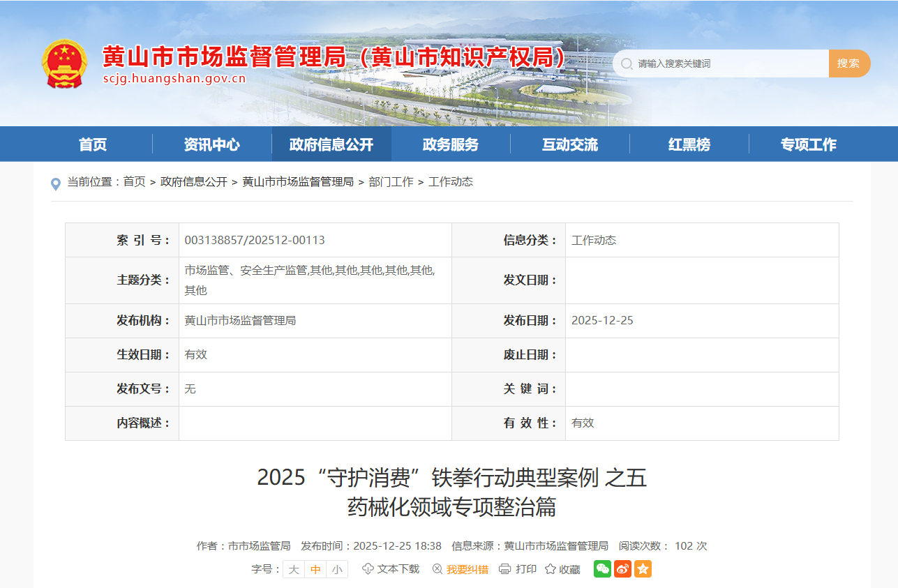Click the article title heading
The image size is (898, 588).
(x=452, y=492)
